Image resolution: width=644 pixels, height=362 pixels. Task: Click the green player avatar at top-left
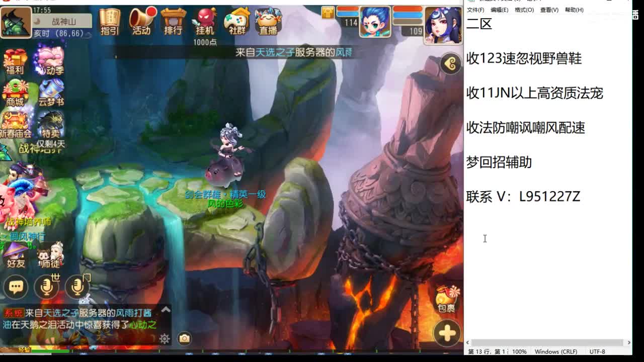click(16, 22)
